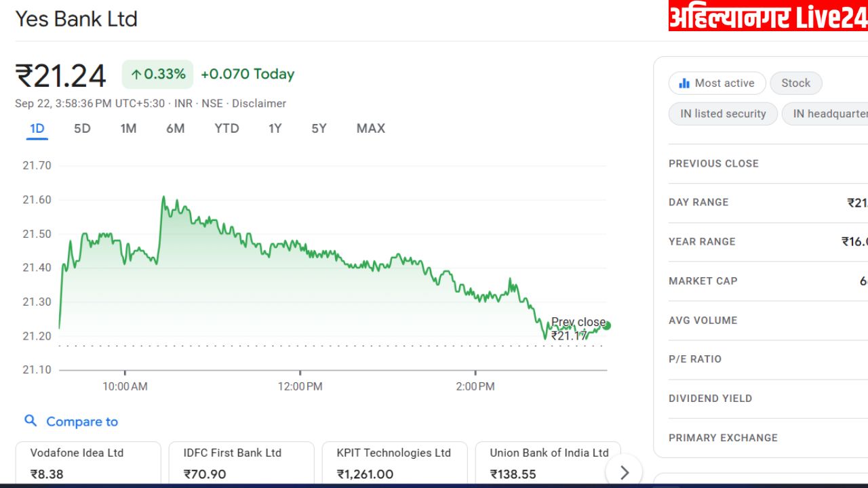This screenshot has height=488, width=868.
Task: Select the Stock chip
Action: 796,83
